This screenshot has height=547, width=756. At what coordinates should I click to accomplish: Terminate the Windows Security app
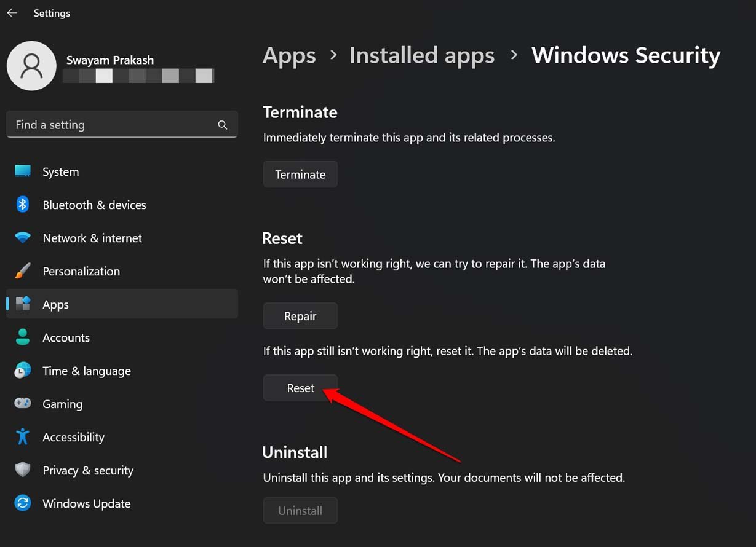point(300,174)
